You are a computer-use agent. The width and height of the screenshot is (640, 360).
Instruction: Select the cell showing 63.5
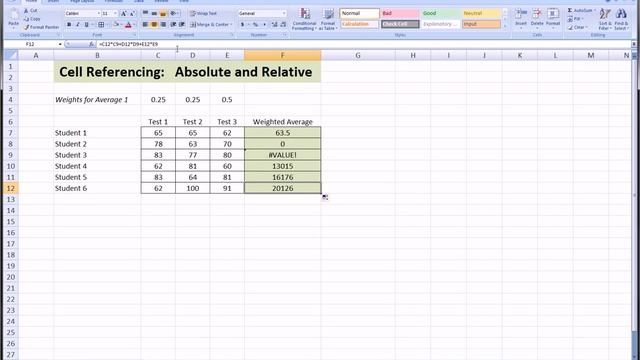coord(282,133)
